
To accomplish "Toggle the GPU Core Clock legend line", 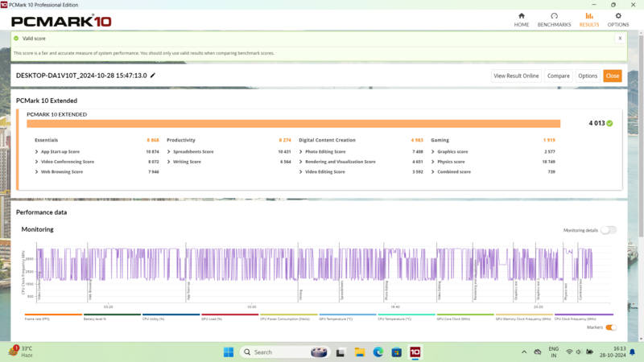I will [x=465, y=316].
